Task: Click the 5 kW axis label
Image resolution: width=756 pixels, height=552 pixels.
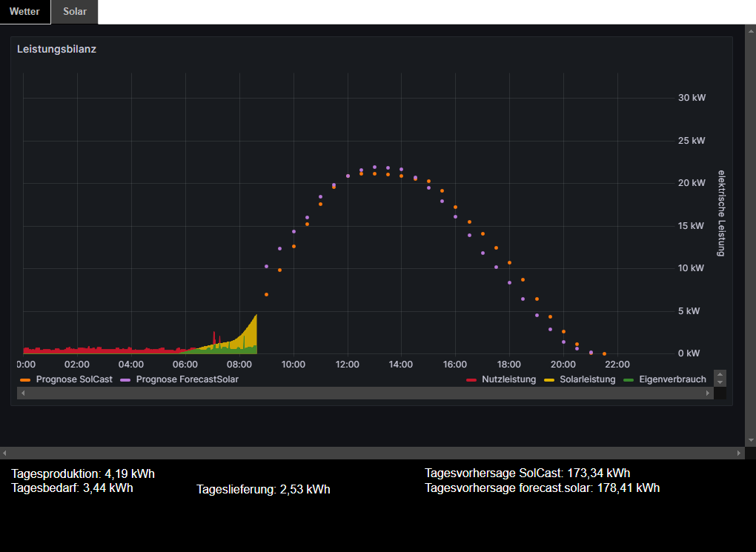Action: tap(689, 311)
